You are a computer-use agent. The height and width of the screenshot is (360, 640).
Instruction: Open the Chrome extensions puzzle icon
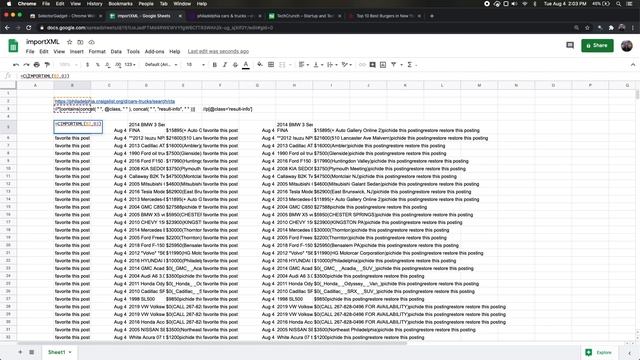pyautogui.click(x=611, y=28)
